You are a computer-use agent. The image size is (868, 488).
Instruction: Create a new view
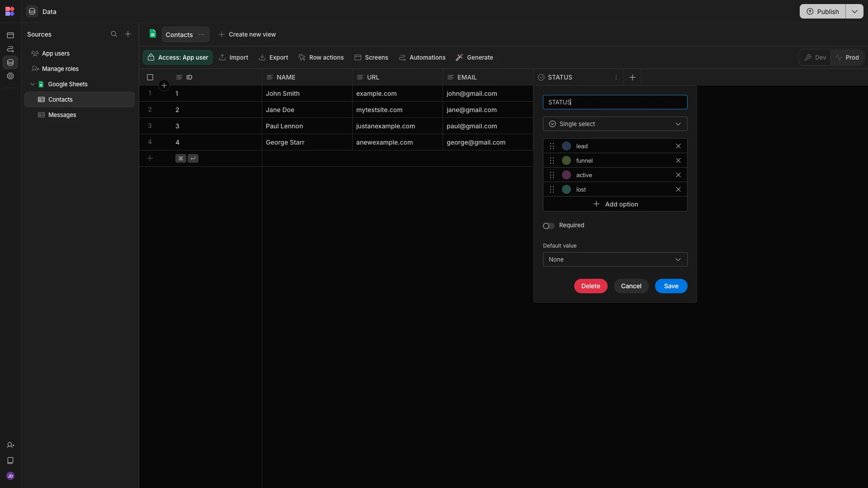(247, 34)
